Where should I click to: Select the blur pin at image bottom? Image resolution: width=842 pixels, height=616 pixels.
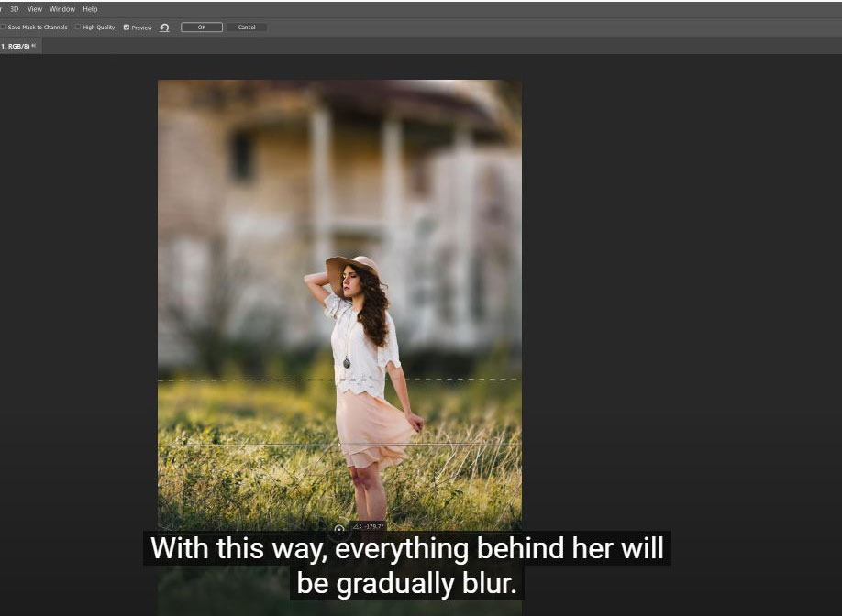pos(339,529)
